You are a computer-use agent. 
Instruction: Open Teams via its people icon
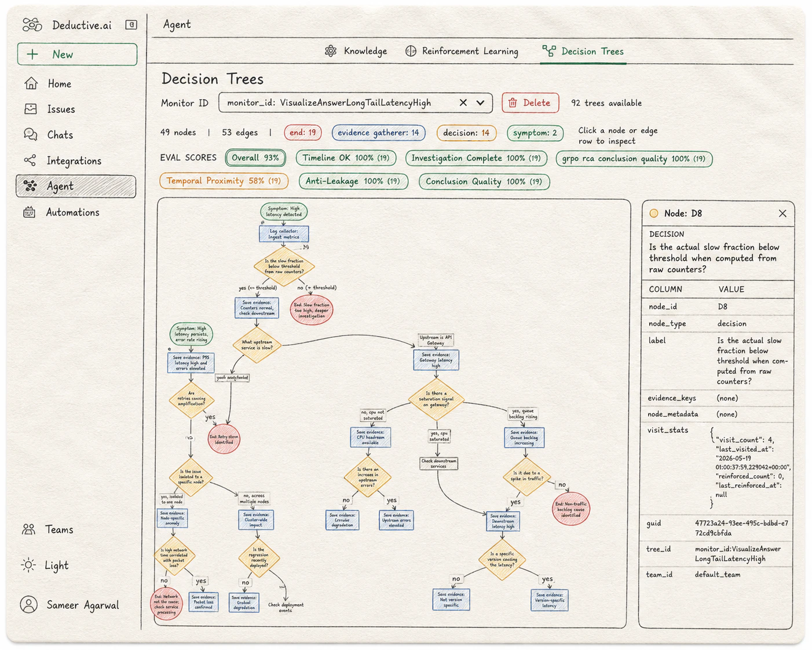[x=28, y=530]
